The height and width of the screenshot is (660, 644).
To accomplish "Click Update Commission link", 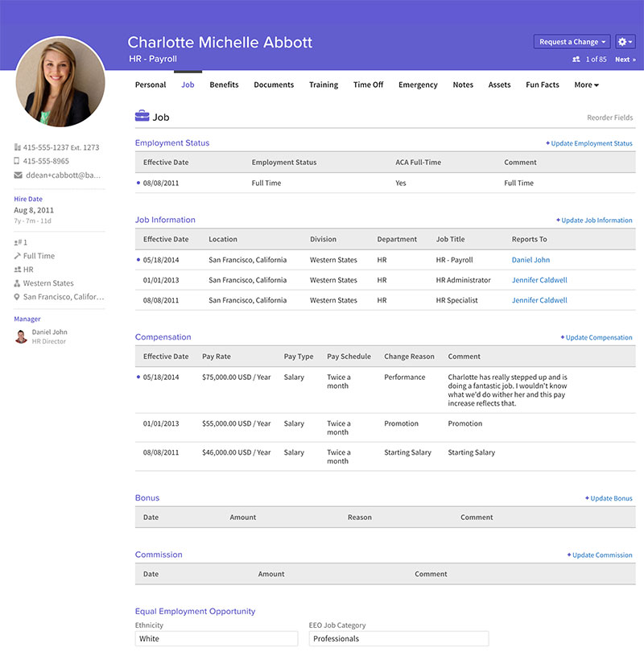I will (600, 555).
